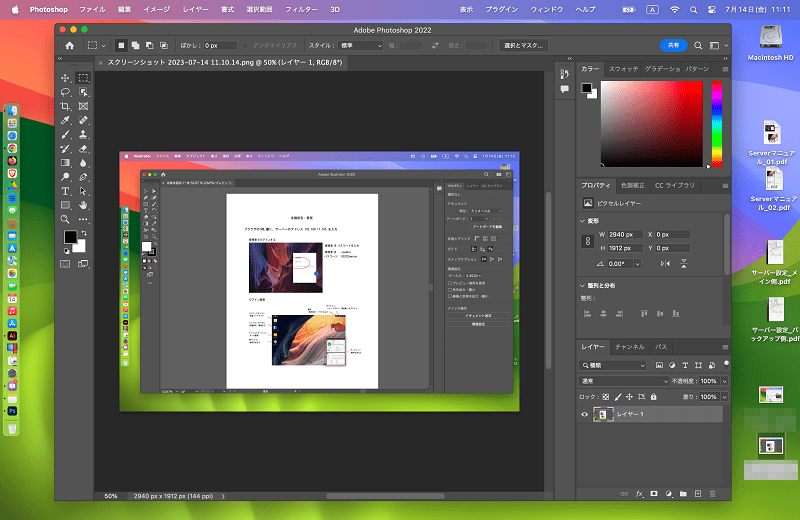This screenshot has width=800, height=520.
Task: Open the Edit Toolbar three-dots icon
Action: pos(83,219)
